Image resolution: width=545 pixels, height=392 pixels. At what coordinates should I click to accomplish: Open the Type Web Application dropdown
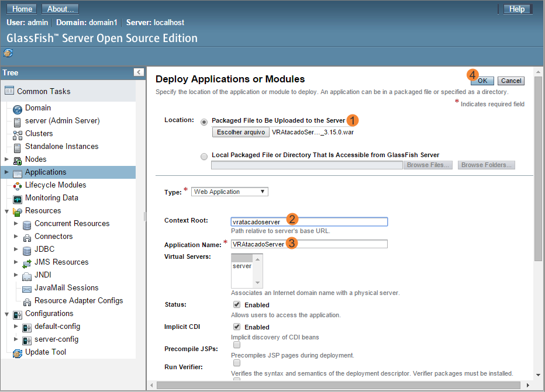click(x=230, y=192)
